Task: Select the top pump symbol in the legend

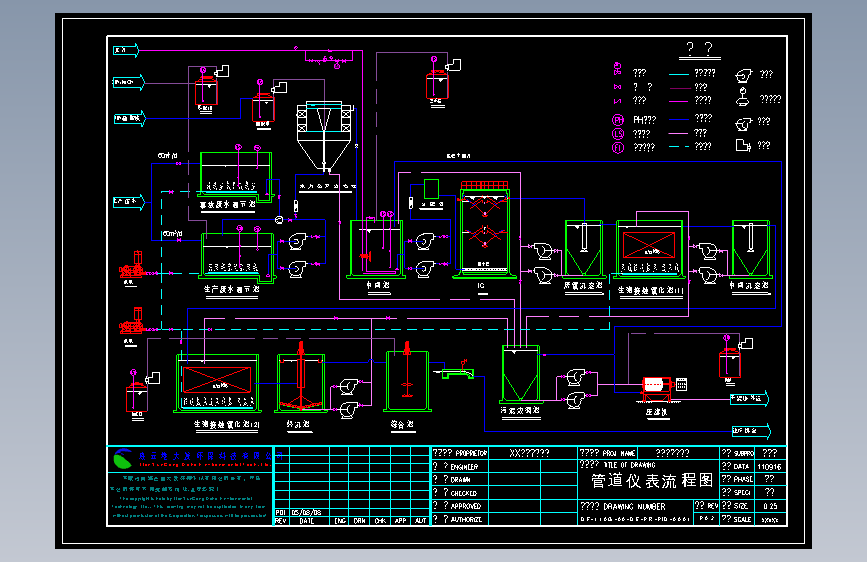Action: tap(744, 75)
